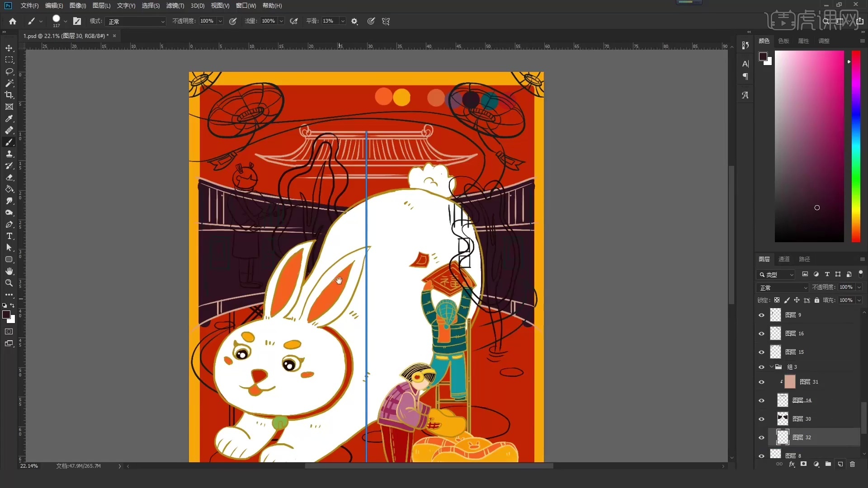Image resolution: width=868 pixels, height=488 pixels.
Task: Create new layer from panel footer
Action: click(x=840, y=464)
